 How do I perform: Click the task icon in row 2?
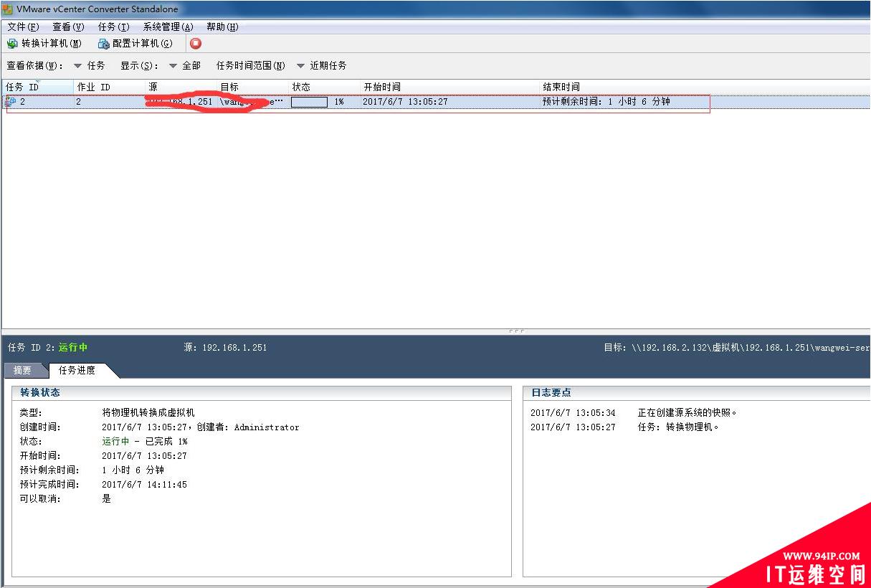(x=11, y=102)
